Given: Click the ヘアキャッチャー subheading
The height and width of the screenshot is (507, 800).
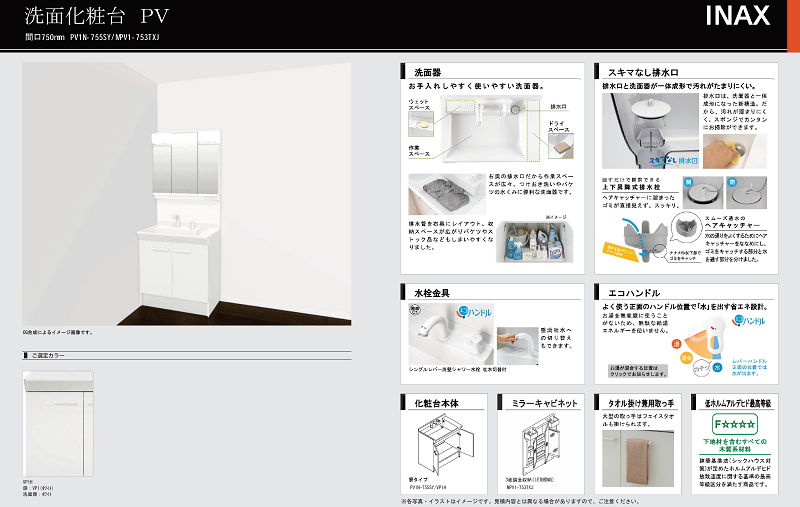Looking at the screenshot, I should [733, 225].
